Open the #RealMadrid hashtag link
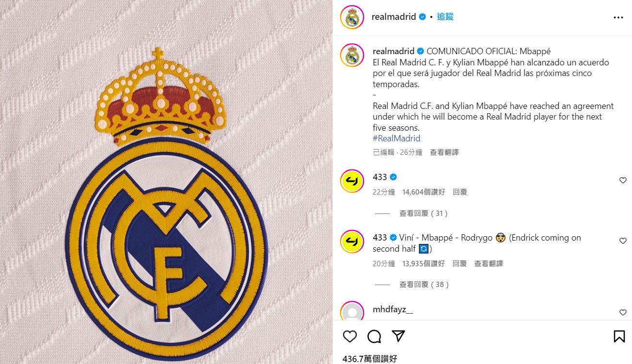This screenshot has width=632, height=364. (x=396, y=138)
